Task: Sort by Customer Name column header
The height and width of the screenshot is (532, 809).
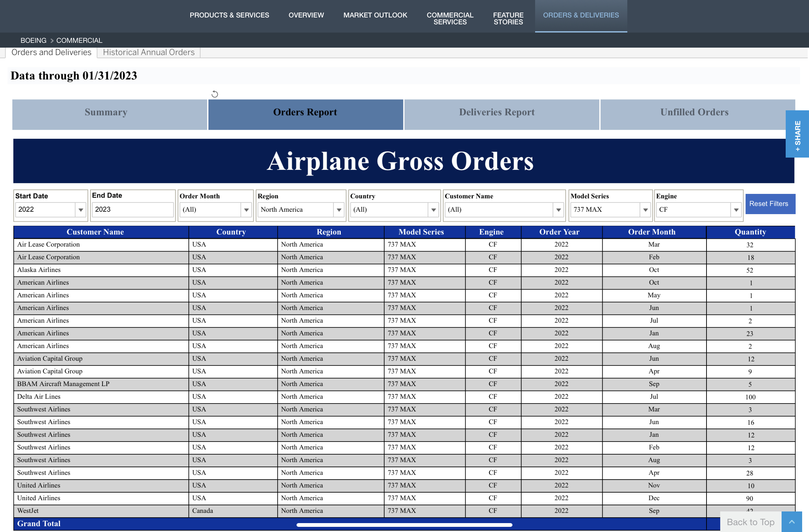Action: (101, 232)
